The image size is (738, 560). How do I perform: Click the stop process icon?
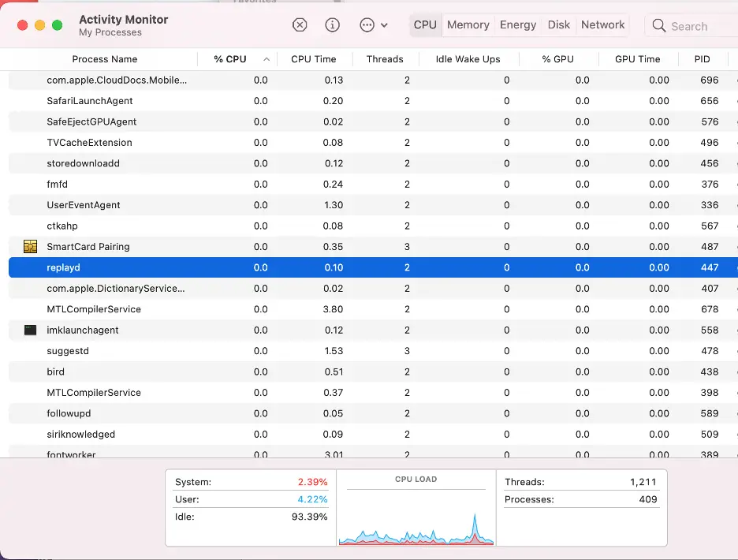click(300, 25)
